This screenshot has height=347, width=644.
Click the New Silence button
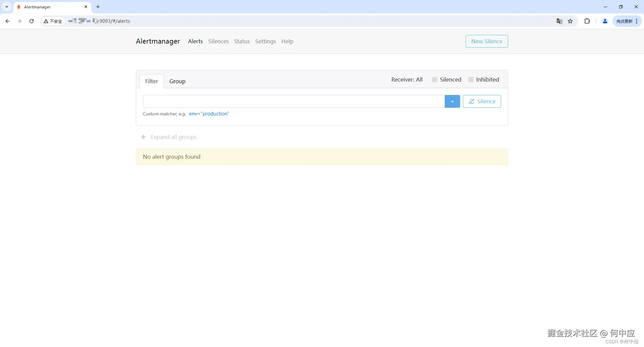point(487,41)
